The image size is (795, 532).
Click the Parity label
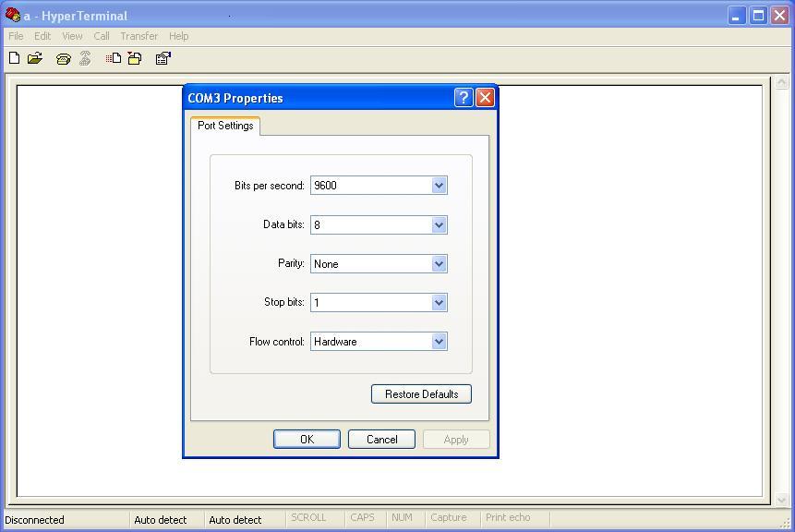click(291, 263)
